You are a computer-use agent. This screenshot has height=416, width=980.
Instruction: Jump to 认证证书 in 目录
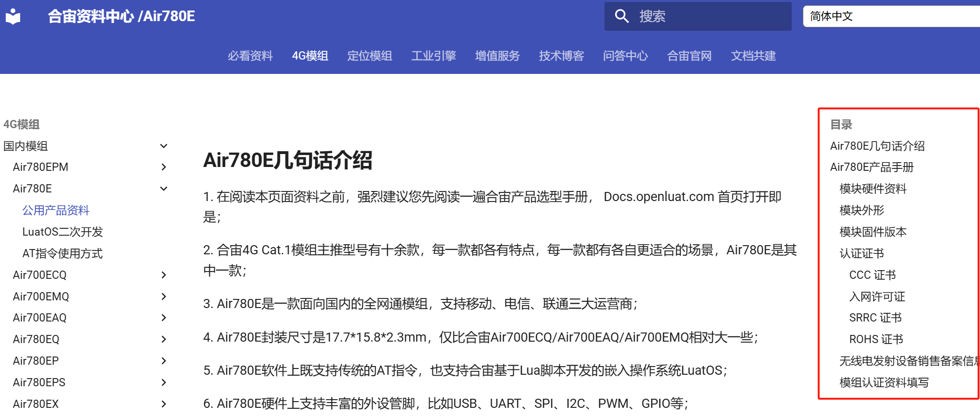click(862, 253)
